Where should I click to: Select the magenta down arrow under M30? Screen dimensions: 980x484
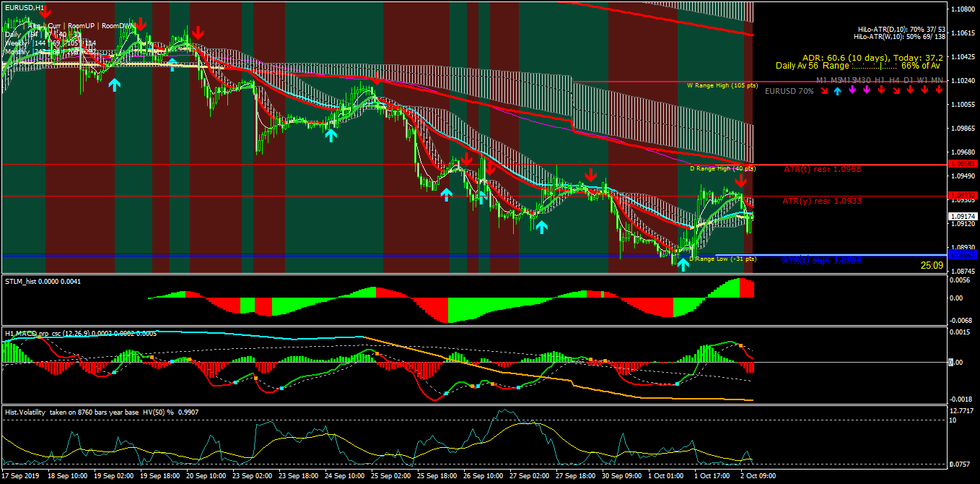[866, 90]
